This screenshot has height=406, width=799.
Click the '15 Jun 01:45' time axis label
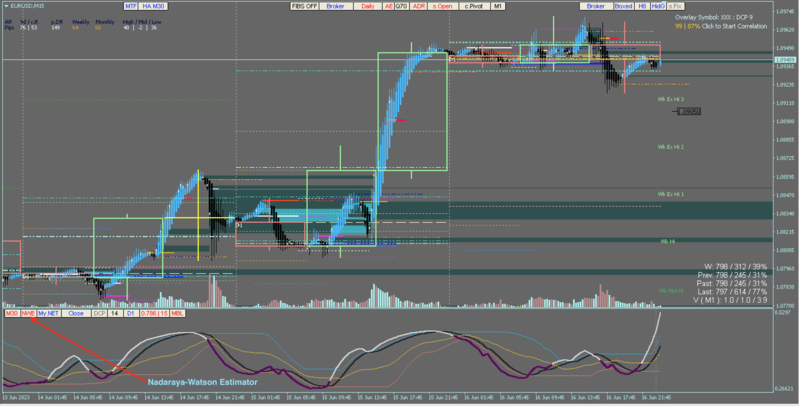(265, 397)
